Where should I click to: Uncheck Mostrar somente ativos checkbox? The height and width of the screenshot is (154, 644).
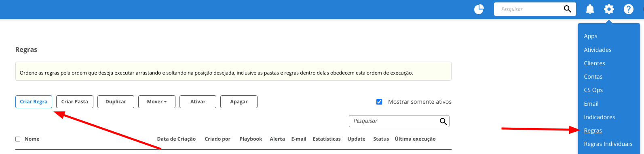coord(379,102)
